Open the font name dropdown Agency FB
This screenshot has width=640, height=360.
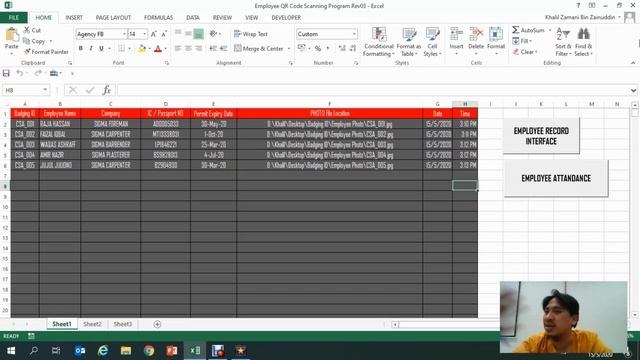click(124, 34)
